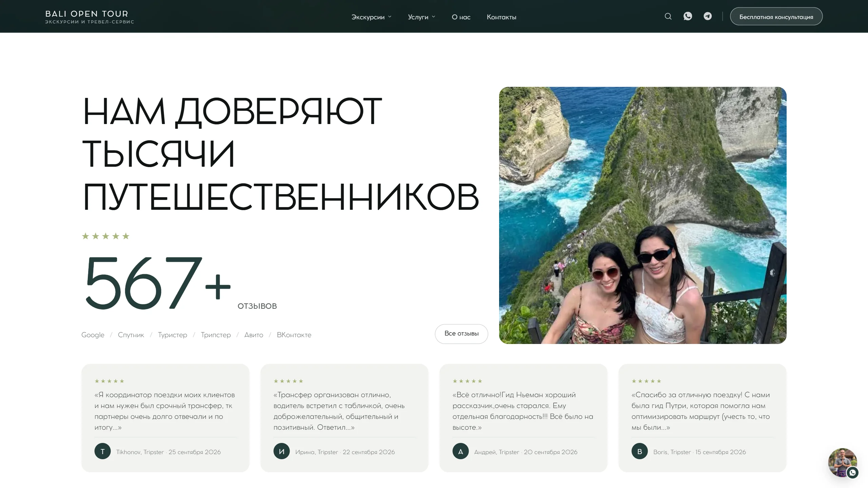Click the T avatar of Tikhonov
868x488 pixels.
point(103,451)
